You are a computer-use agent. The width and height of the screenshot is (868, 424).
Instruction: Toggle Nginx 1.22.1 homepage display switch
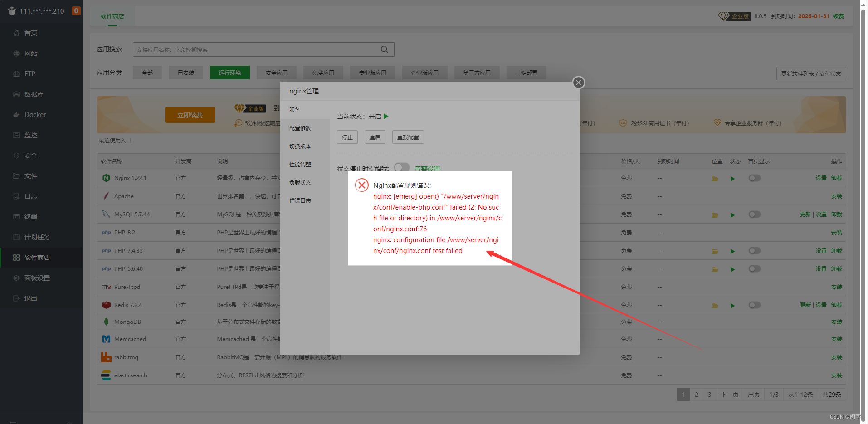(754, 178)
